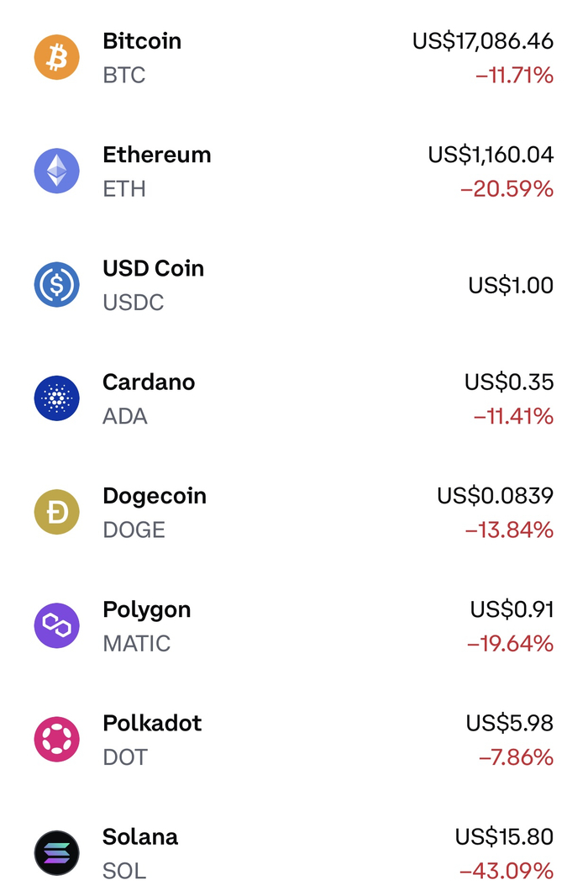Screen dimensions: 588x896
Task: Select the Cardano row
Action: 149,382
